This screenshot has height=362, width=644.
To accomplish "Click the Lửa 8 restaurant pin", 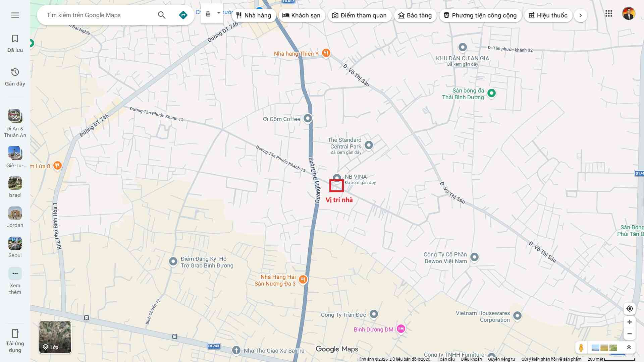I will (57, 165).
